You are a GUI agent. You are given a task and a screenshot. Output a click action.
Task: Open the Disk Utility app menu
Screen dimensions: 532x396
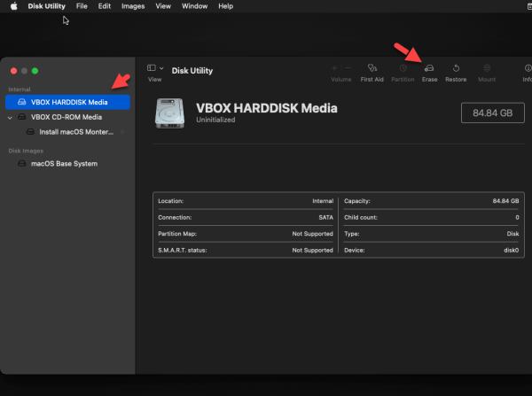[46, 6]
